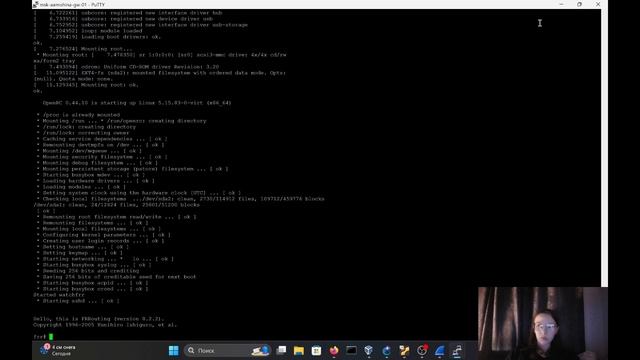Open VirtualBox cube icon in taskbar
The image size is (640, 360).
[x=369, y=351]
